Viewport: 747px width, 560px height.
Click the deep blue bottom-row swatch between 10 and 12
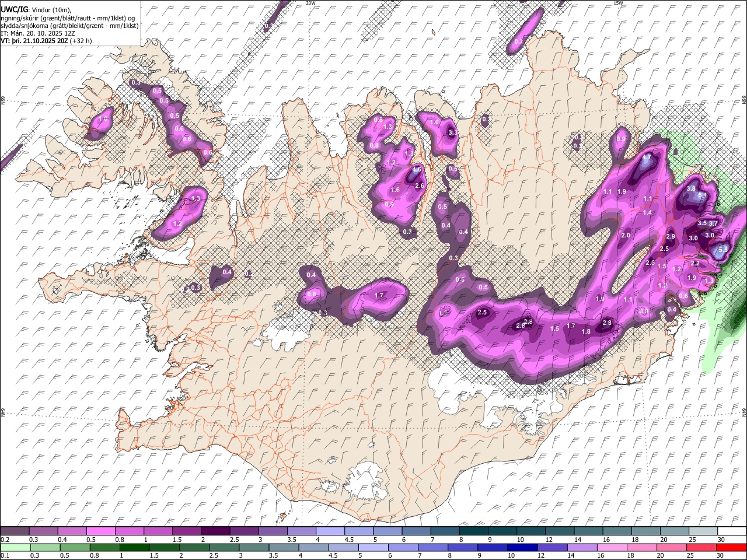(522, 547)
